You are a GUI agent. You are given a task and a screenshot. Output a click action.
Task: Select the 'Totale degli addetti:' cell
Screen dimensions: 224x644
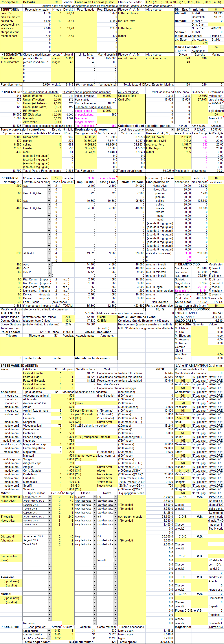point(37,642)
